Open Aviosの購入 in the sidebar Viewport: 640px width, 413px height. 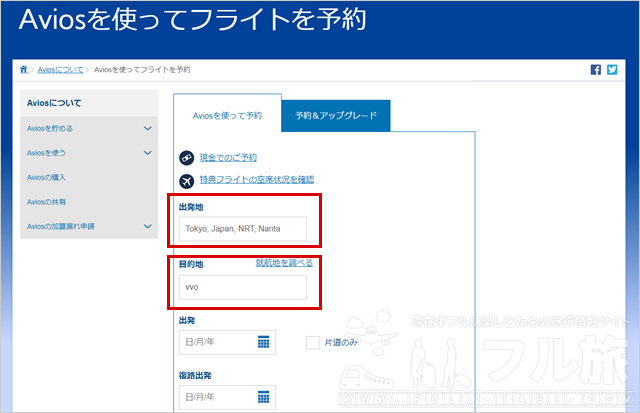[46, 178]
